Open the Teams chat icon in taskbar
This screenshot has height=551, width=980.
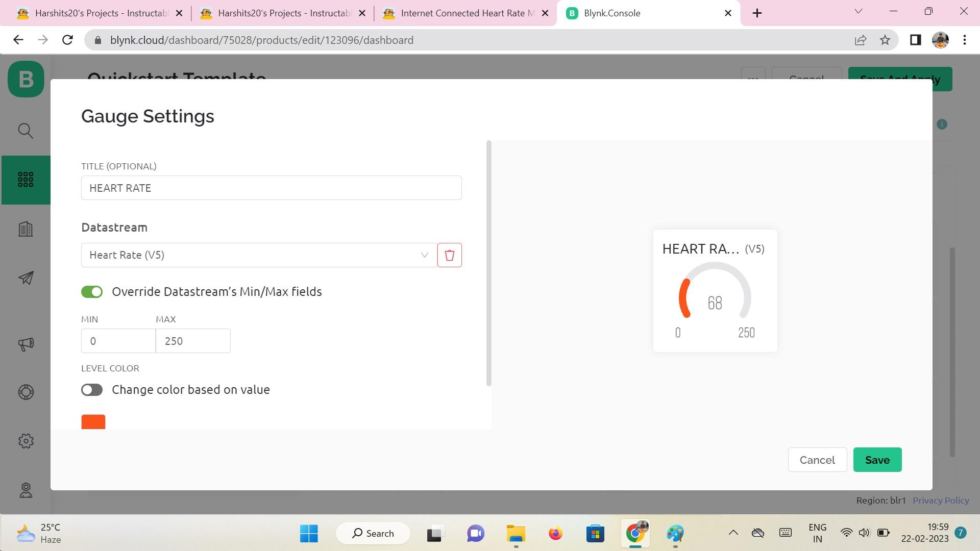[476, 533]
